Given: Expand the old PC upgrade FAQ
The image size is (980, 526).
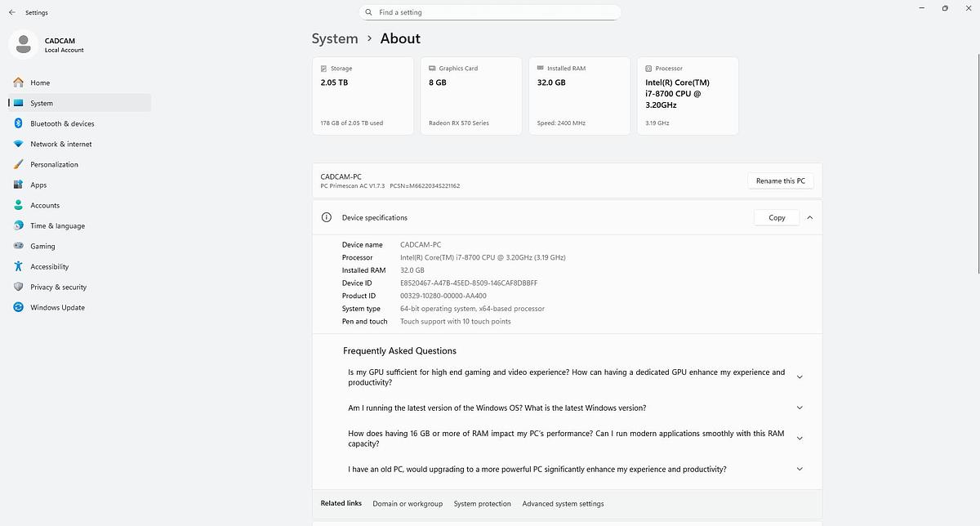Looking at the screenshot, I should coord(799,470).
